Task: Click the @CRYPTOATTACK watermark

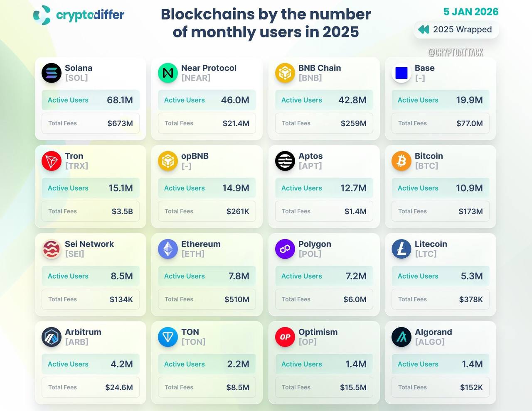Action: [x=456, y=53]
